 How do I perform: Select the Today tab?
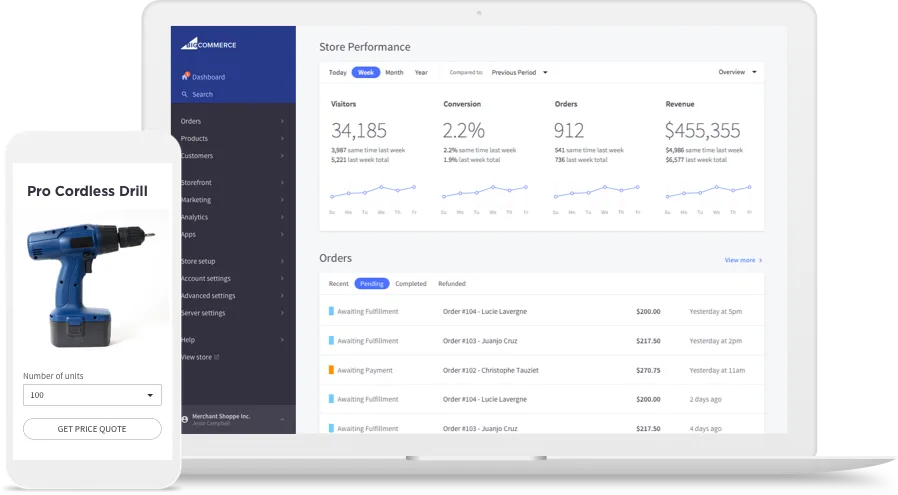(x=337, y=73)
